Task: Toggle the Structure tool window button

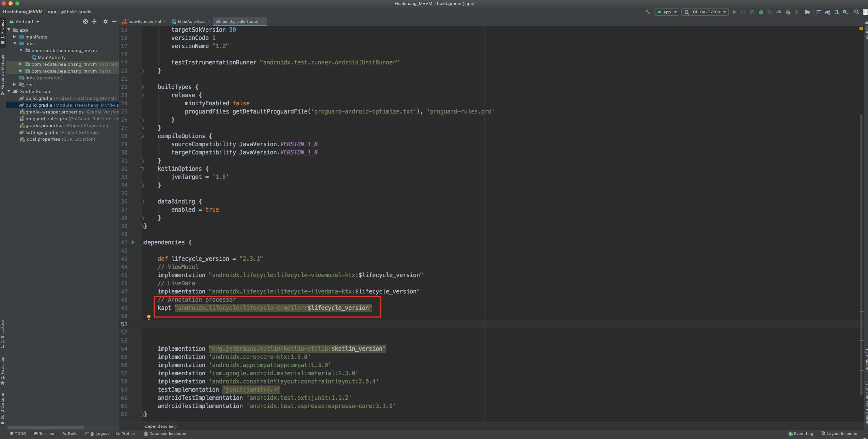Action: tap(3, 334)
